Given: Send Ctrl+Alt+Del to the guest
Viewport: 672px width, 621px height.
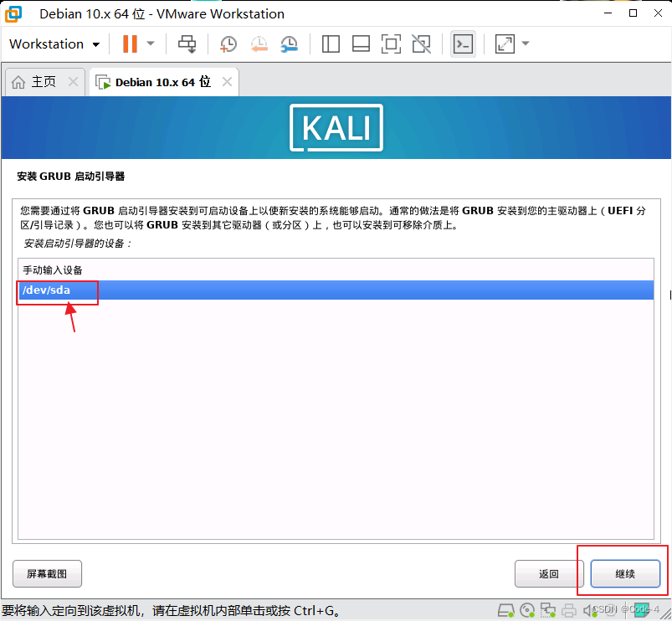Looking at the screenshot, I should [187, 44].
